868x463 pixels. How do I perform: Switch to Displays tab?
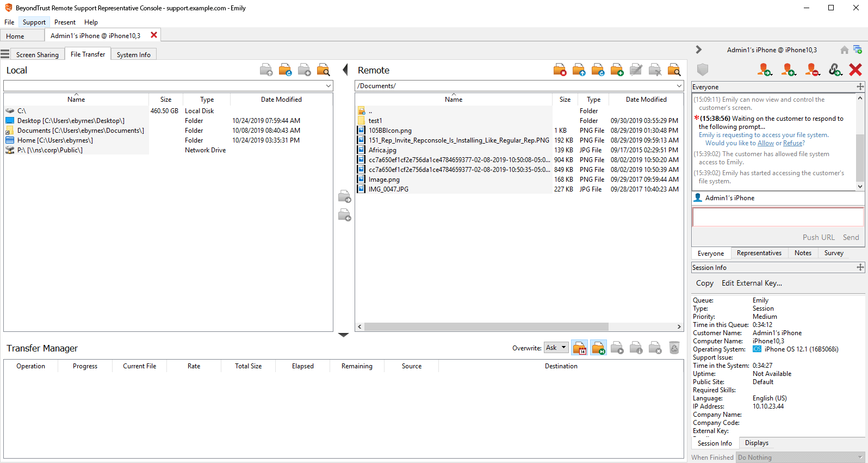pos(757,443)
